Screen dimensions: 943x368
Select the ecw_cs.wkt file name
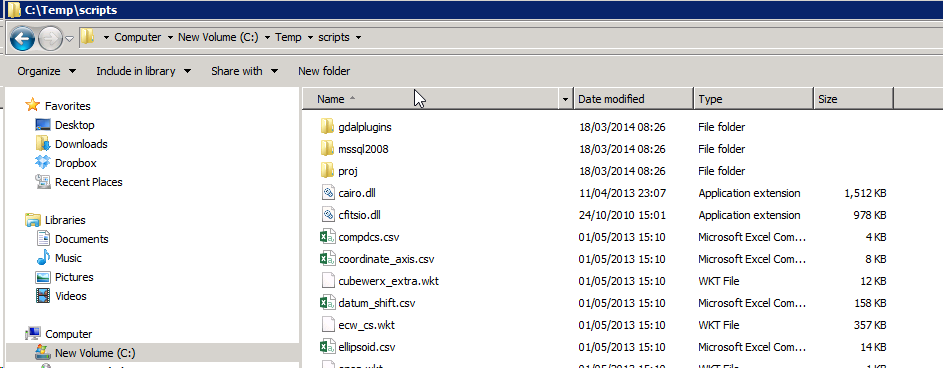coord(367,325)
